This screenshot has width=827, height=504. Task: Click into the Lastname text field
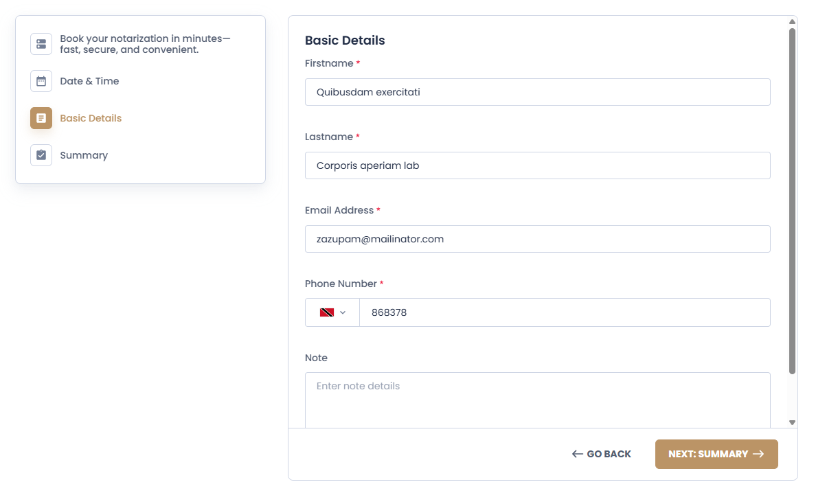537,165
